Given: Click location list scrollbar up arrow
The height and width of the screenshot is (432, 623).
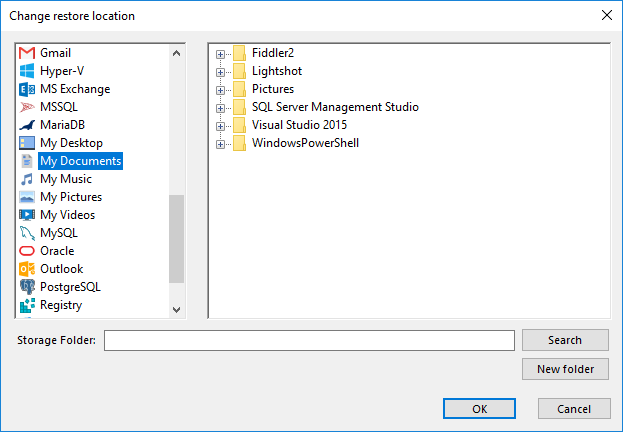Looking at the screenshot, I should pos(176,53).
